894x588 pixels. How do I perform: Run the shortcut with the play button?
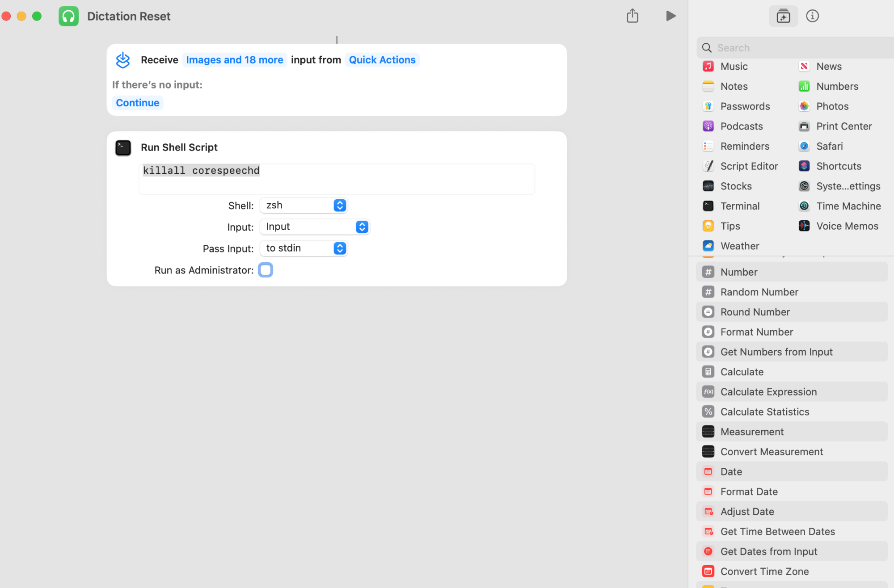[x=670, y=16]
